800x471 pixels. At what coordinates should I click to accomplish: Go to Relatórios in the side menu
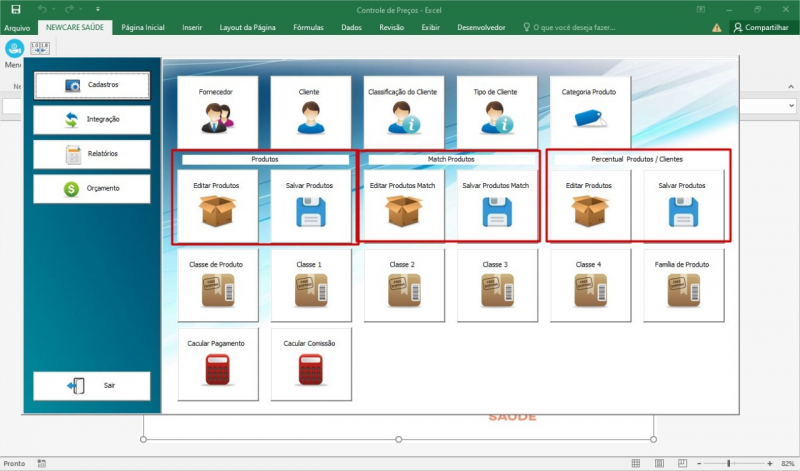click(x=92, y=154)
